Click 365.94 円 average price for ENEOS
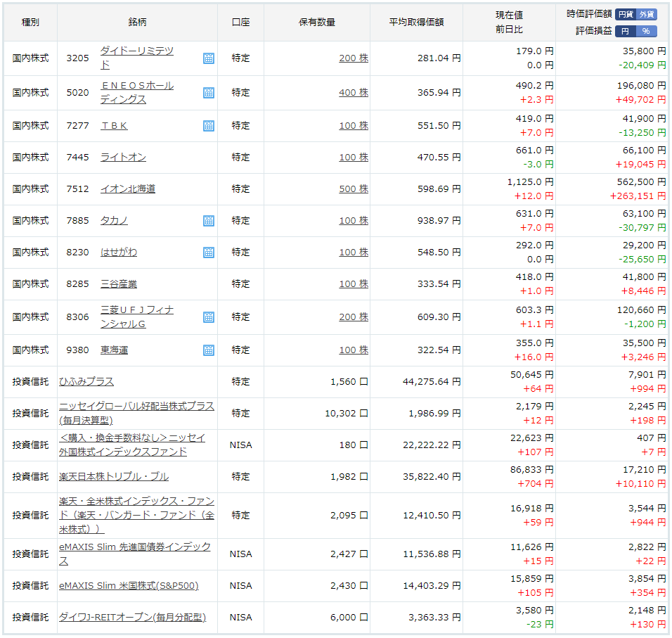 coord(439,93)
